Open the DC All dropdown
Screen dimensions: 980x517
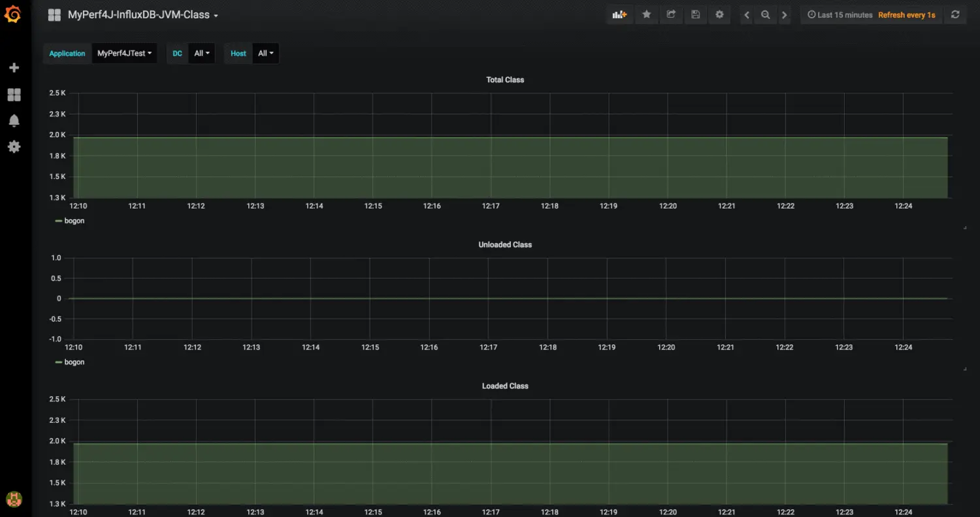pos(202,54)
